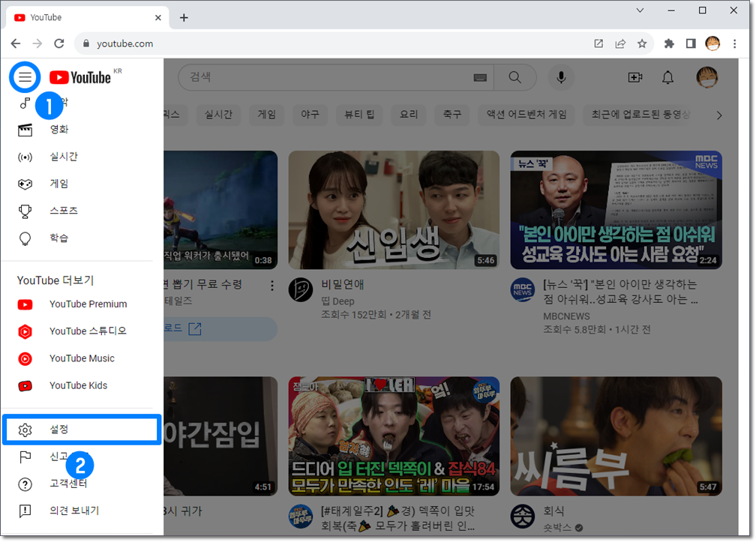Open the notifications bell icon
Screen dimensions: 756x542
coord(667,77)
